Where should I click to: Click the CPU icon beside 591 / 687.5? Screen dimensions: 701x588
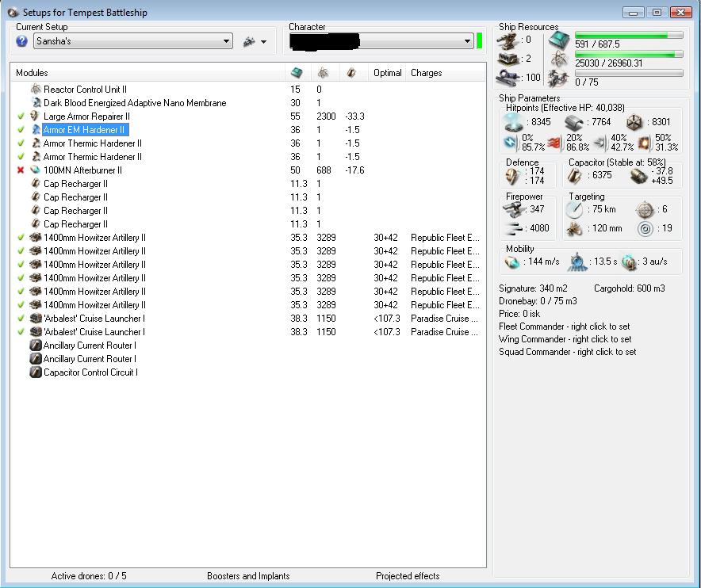559,40
